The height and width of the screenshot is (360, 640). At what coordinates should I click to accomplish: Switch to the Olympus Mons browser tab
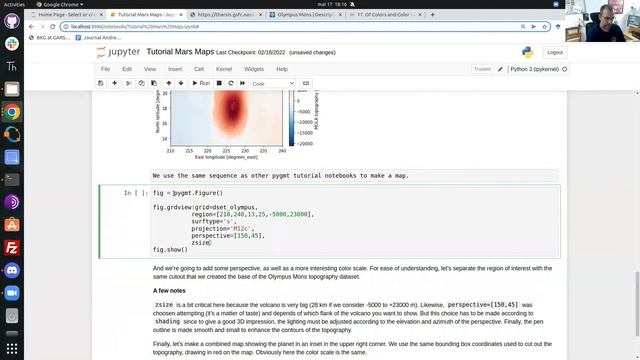306,14
